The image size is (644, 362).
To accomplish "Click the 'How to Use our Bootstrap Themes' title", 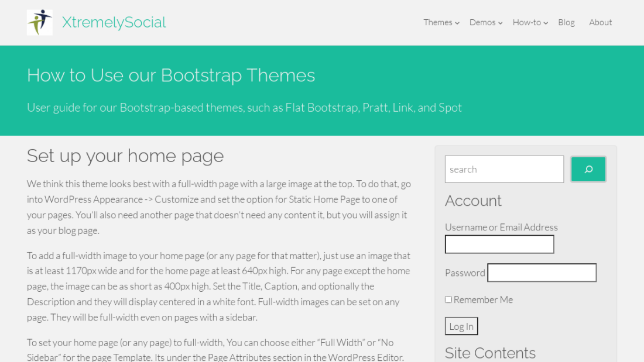I will [x=171, y=75].
